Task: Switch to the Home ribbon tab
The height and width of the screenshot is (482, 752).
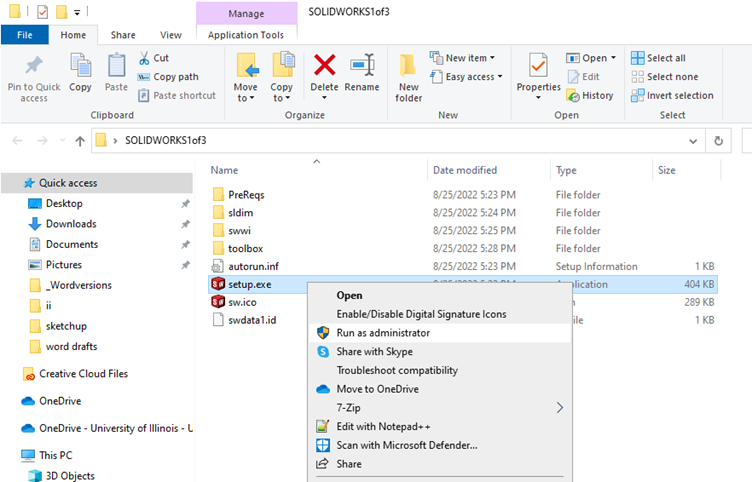Action: (x=73, y=35)
